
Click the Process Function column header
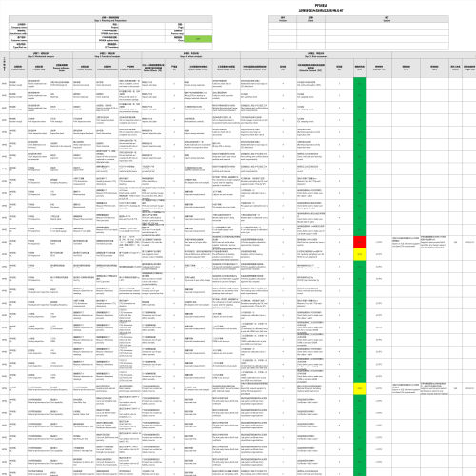[84, 68]
